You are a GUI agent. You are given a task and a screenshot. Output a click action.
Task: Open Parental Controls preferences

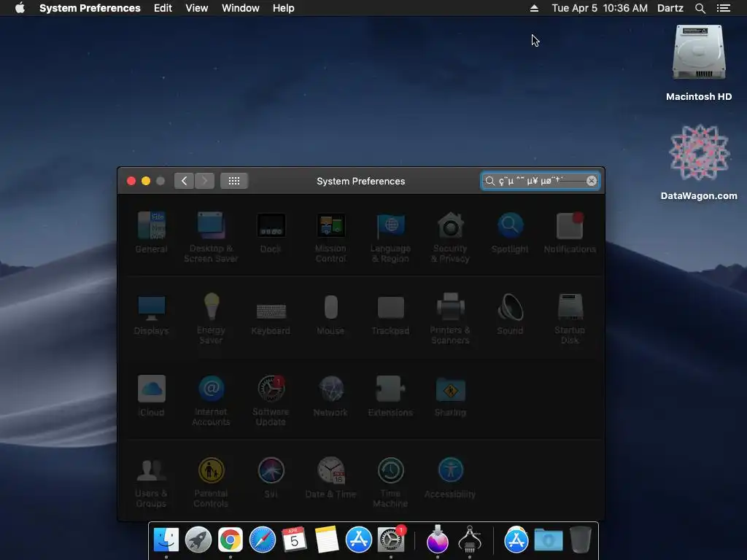pos(211,483)
